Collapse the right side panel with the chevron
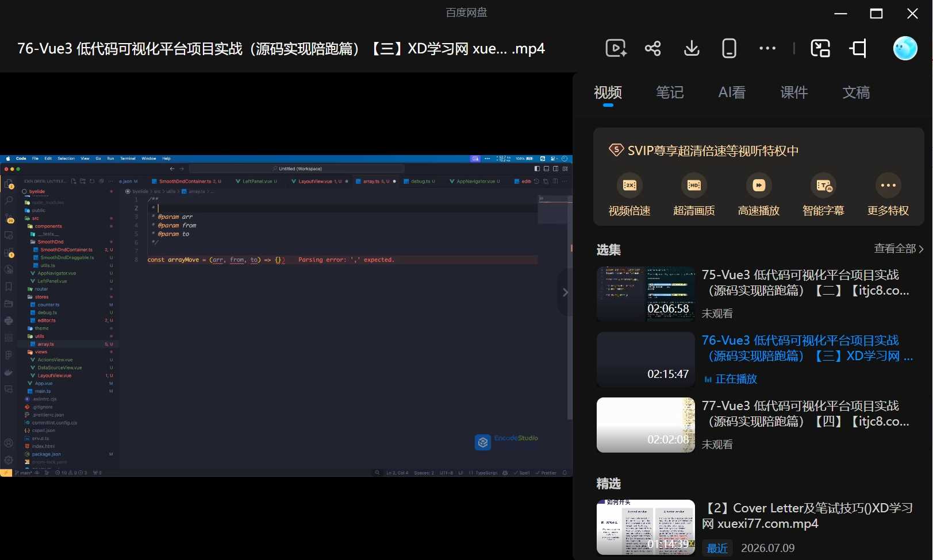Viewport: 933px width, 560px height. pos(565,292)
